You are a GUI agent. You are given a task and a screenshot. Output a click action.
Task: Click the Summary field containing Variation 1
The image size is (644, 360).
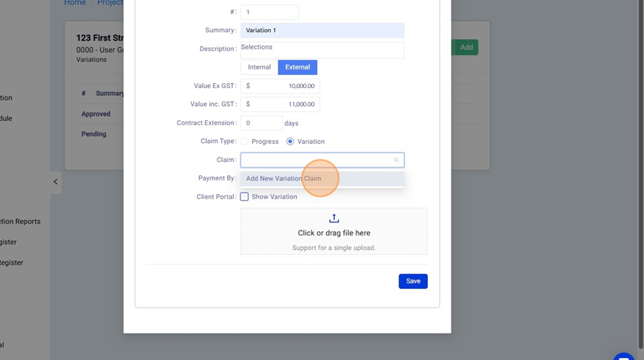coord(322,31)
